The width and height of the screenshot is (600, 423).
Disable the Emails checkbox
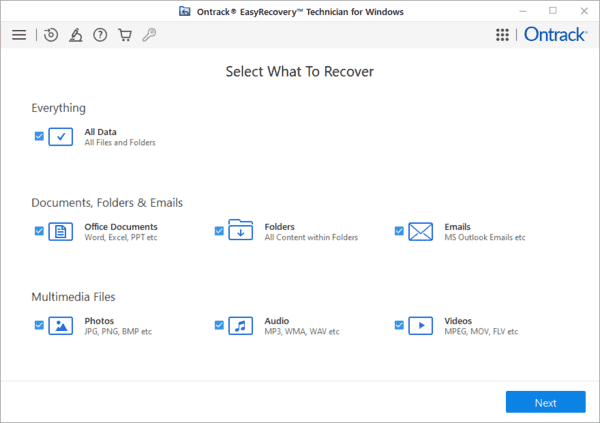point(399,231)
